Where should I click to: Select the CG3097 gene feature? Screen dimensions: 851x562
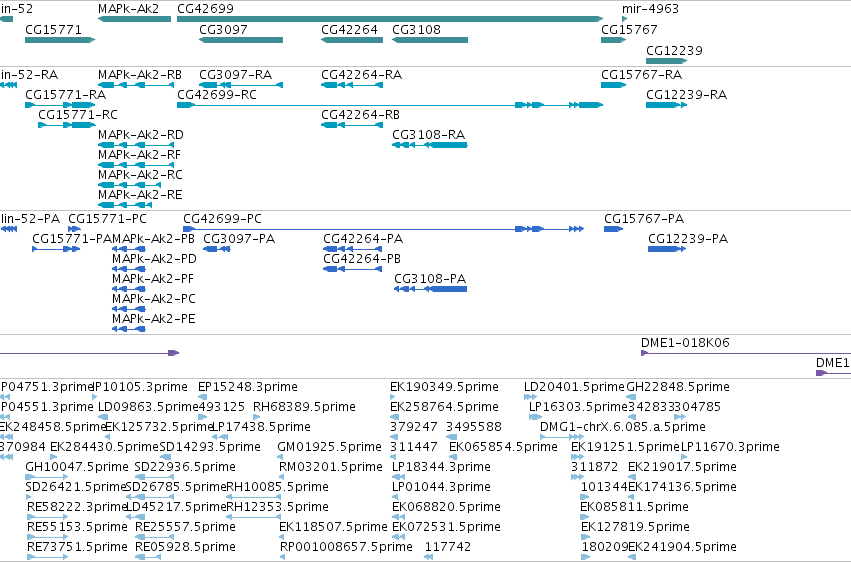[241, 40]
